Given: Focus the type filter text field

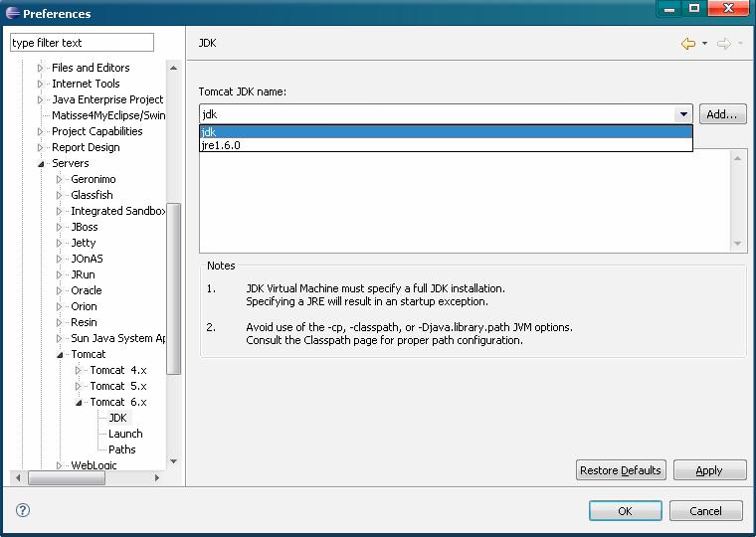Looking at the screenshot, I should click(82, 43).
